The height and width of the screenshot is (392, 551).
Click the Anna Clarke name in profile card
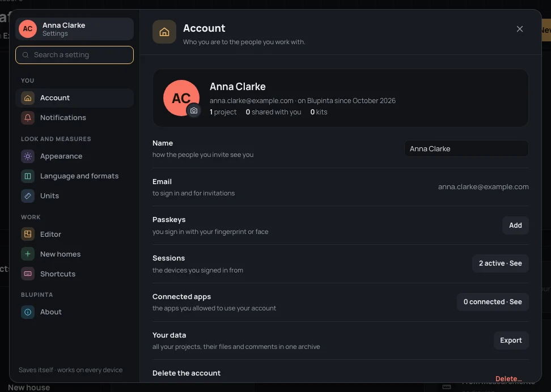pos(238,87)
